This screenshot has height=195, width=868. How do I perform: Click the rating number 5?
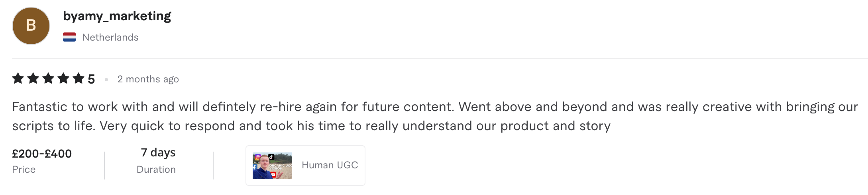tap(91, 79)
